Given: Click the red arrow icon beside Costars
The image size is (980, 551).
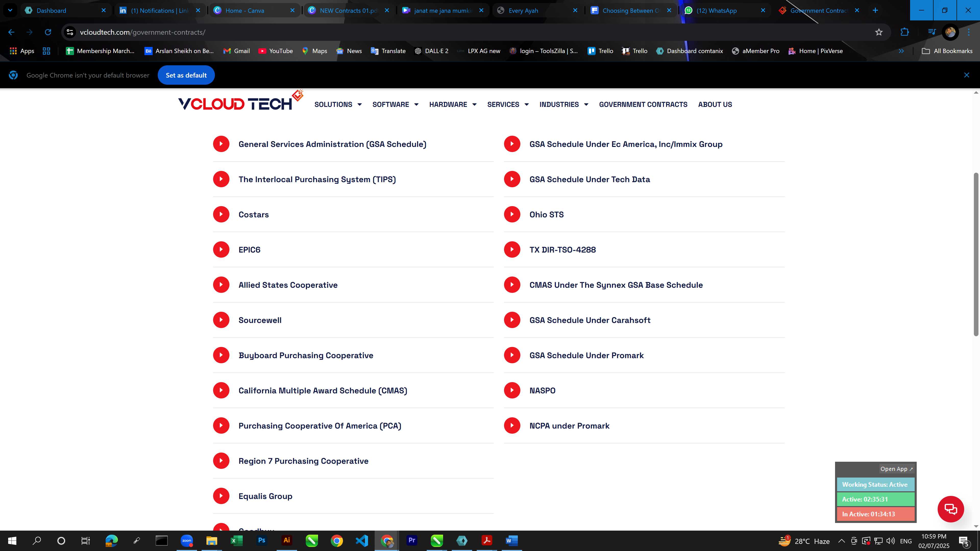Looking at the screenshot, I should (x=221, y=215).
